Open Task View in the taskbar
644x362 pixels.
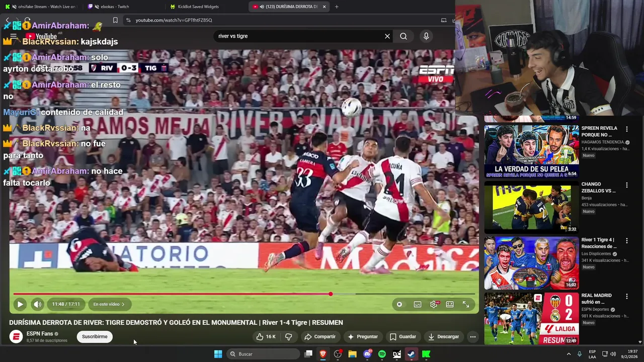(x=308, y=354)
